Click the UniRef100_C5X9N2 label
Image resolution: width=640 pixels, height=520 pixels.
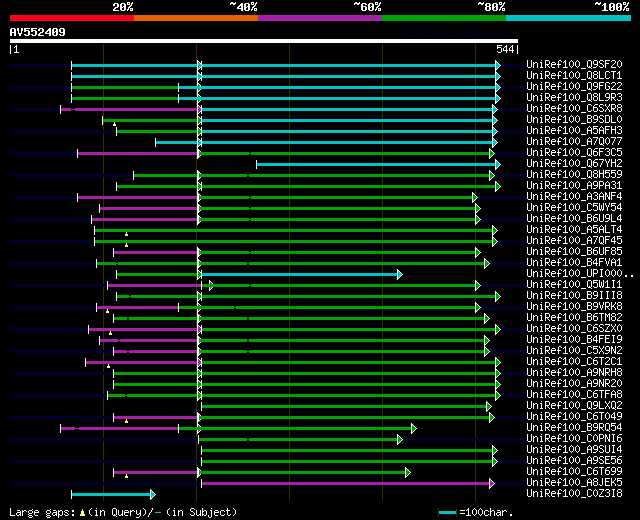[x=574, y=351]
